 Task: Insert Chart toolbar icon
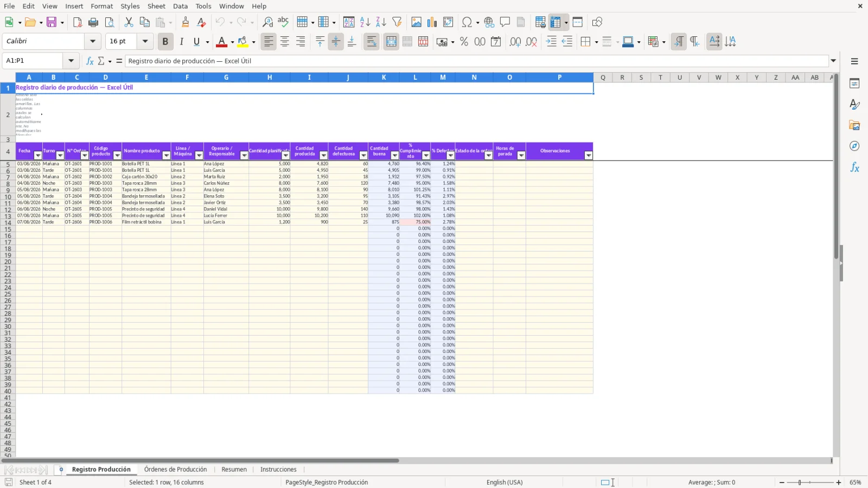coord(432,22)
